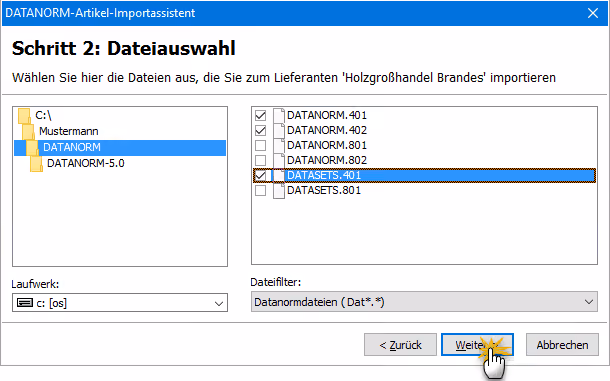Click the DATANORM folder icon
This screenshot has width=610, height=381.
pos(32,147)
